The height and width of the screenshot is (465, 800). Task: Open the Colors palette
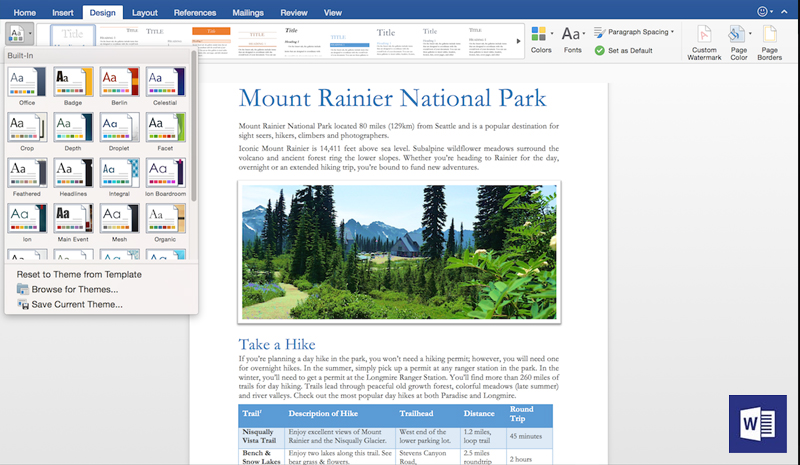pyautogui.click(x=539, y=40)
